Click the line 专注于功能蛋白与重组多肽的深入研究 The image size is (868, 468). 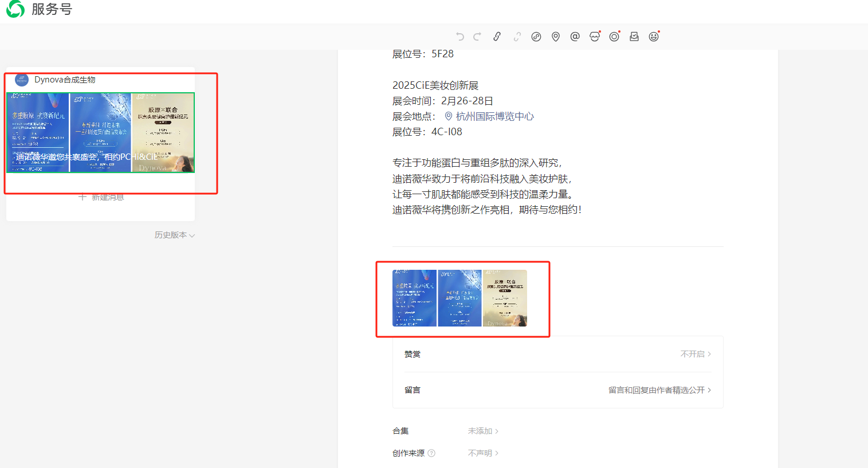(x=477, y=163)
